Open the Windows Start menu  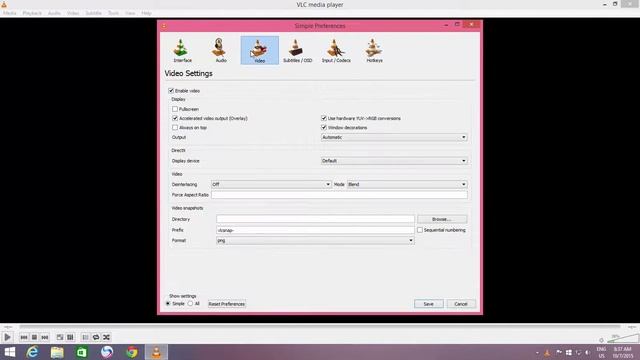coord(9,352)
